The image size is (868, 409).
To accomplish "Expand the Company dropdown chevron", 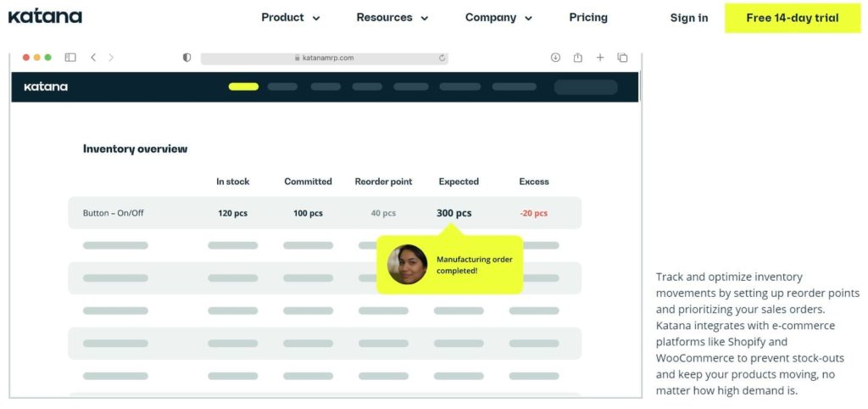I will (528, 19).
